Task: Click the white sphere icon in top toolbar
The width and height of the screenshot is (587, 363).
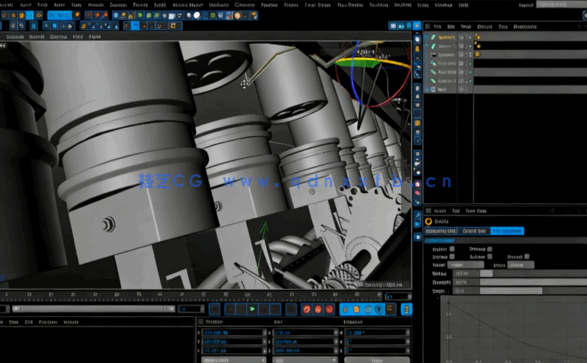Action: coord(197,15)
